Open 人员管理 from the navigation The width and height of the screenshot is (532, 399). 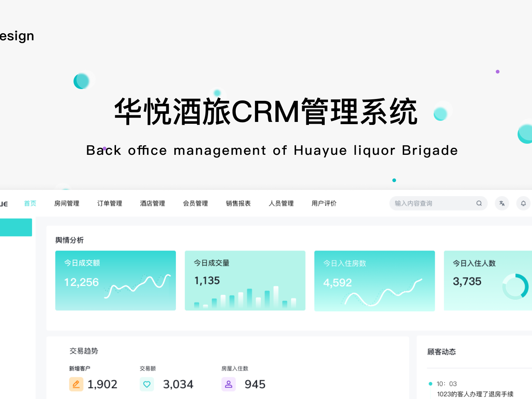coord(281,203)
